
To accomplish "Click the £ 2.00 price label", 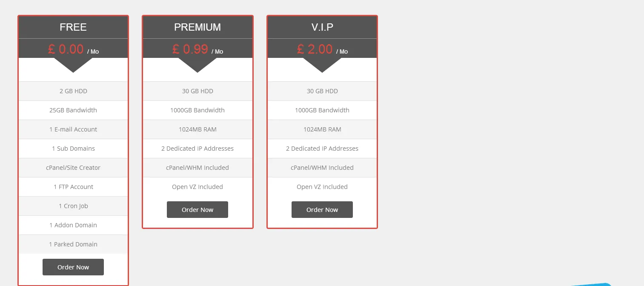I will 315,49.
